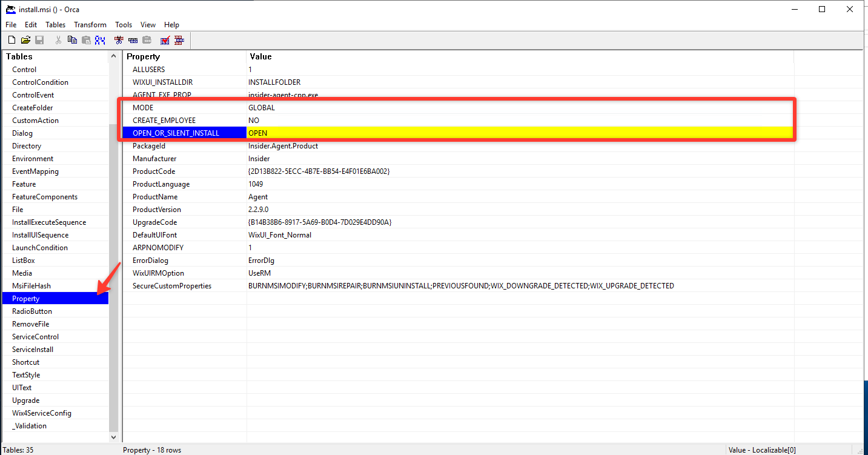This screenshot has width=868, height=455.
Task: Open the Tables menu
Action: click(x=56, y=25)
